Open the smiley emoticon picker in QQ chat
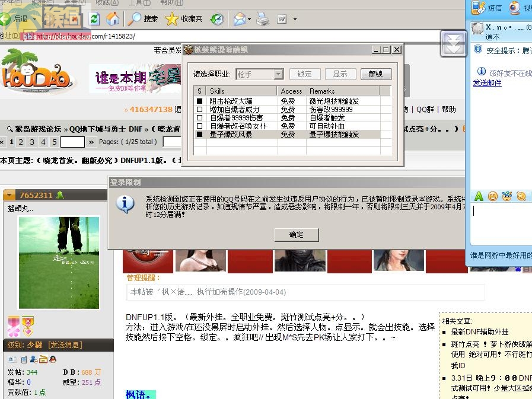 point(493,196)
